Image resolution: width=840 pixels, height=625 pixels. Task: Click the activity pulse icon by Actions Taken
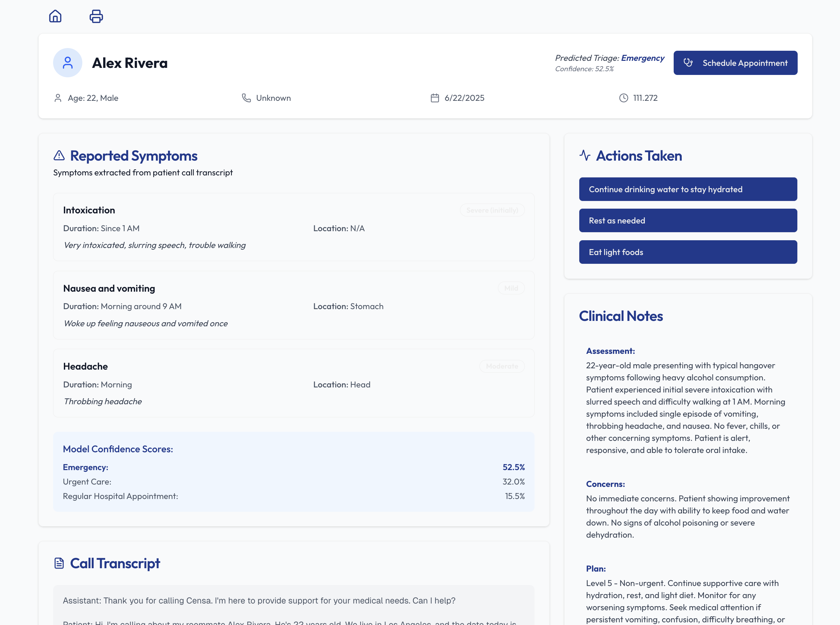(585, 156)
